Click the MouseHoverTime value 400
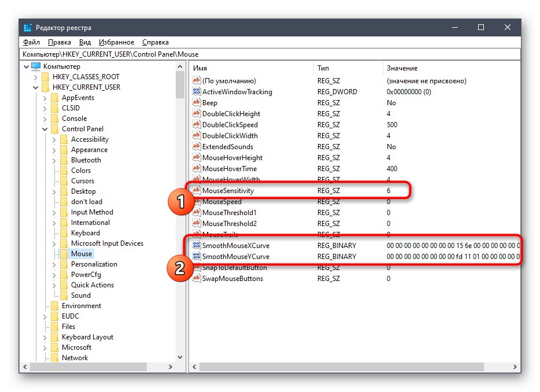The image size is (540, 392). (392, 169)
